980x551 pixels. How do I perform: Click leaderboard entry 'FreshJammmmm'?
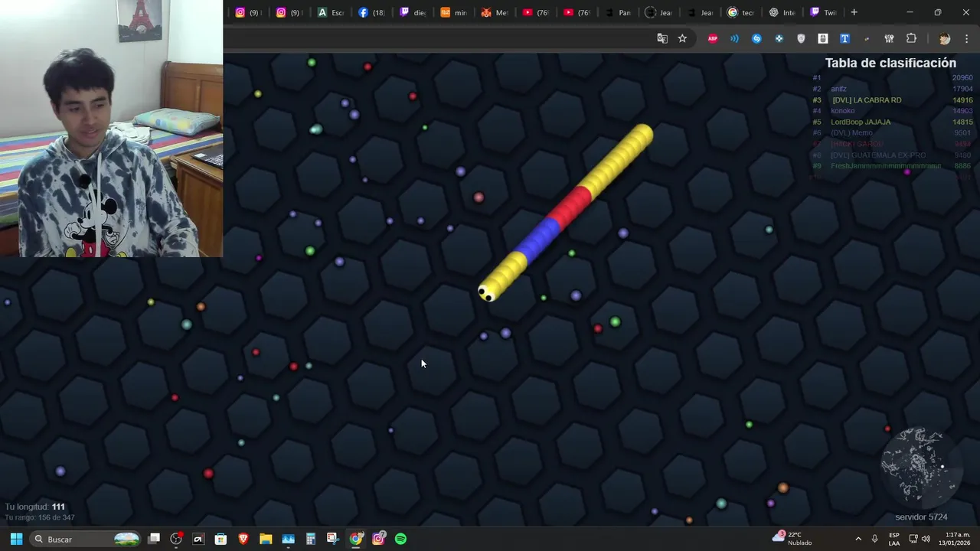(x=886, y=166)
